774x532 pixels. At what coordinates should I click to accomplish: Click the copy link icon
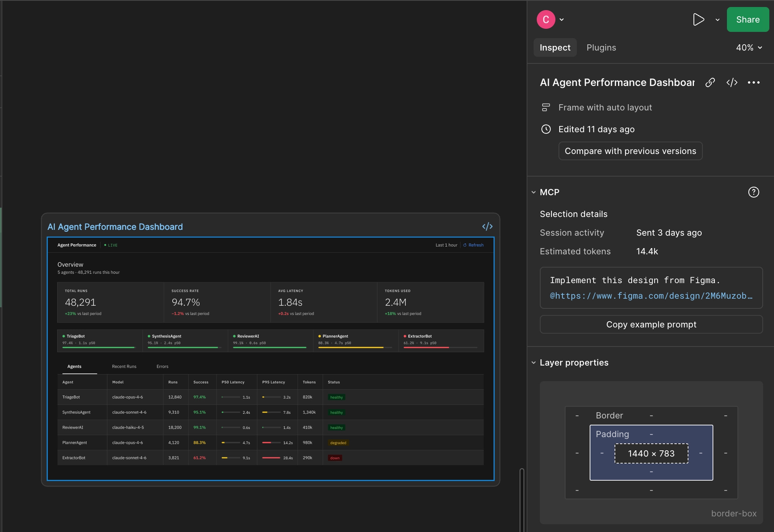tap(710, 82)
